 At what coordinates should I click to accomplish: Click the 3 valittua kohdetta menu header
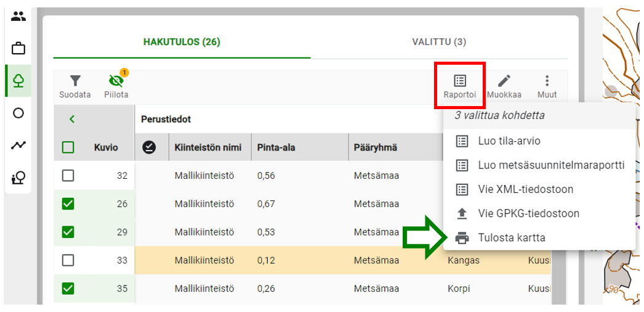pyautogui.click(x=499, y=115)
